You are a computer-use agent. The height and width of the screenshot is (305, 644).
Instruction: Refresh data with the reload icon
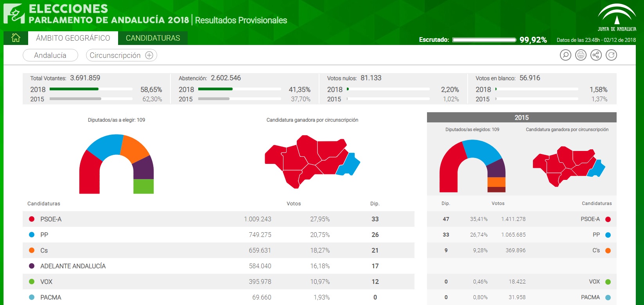(x=611, y=55)
